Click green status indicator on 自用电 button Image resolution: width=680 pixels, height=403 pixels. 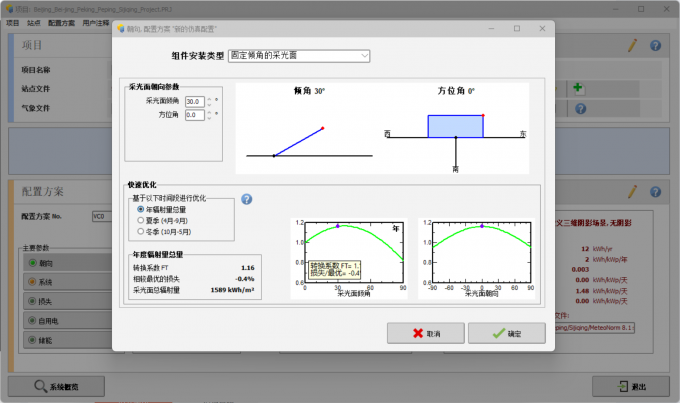point(32,321)
